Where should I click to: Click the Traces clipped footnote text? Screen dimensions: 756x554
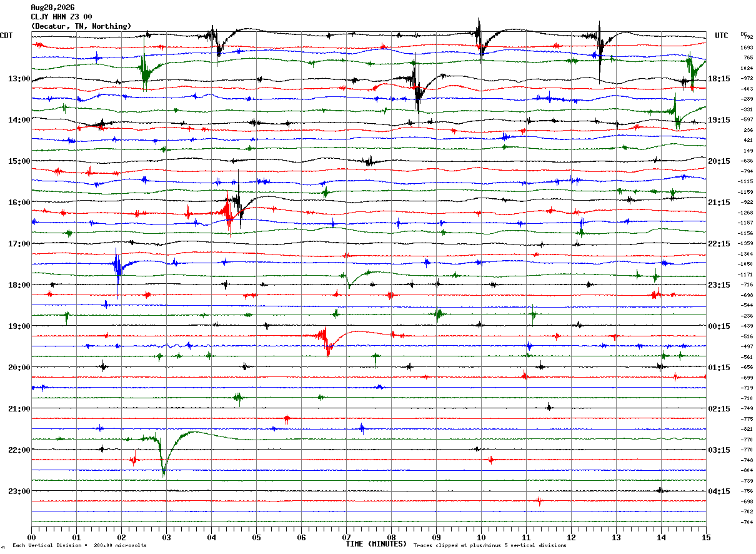(490, 545)
